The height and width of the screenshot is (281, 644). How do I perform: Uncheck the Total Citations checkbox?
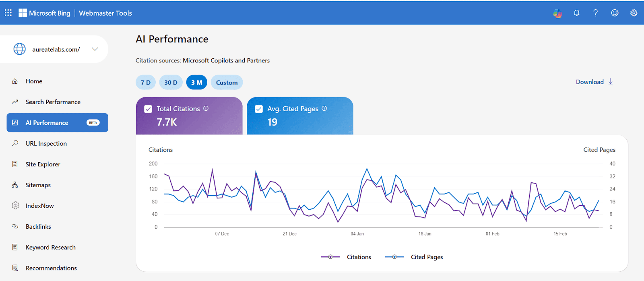[x=148, y=109]
